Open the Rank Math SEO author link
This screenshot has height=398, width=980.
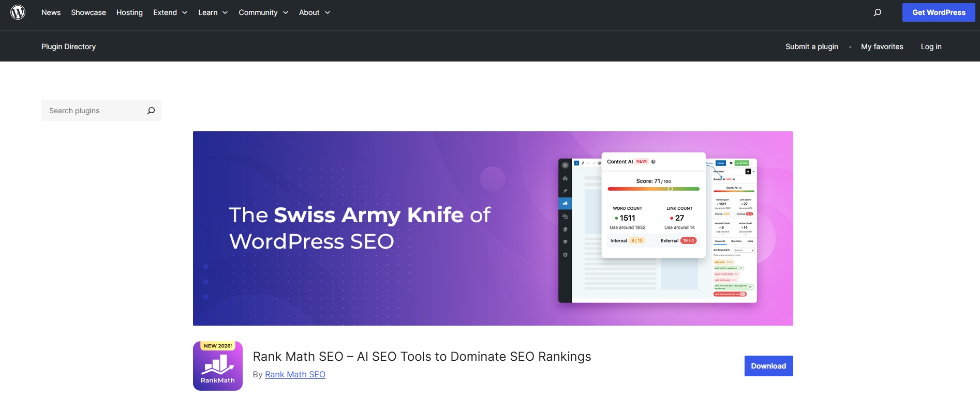tap(295, 375)
